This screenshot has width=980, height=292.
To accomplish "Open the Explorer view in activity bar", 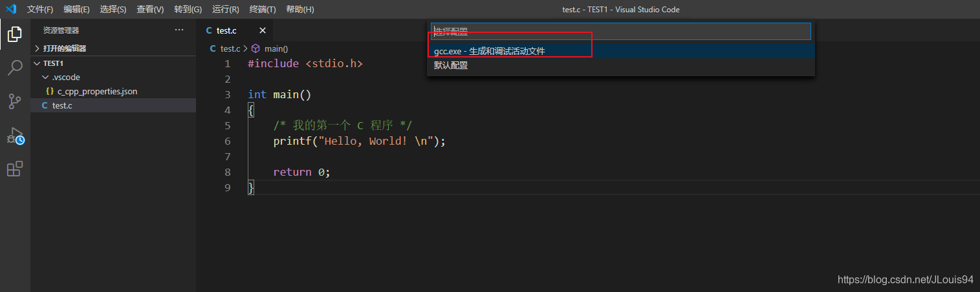I will pos(15,34).
